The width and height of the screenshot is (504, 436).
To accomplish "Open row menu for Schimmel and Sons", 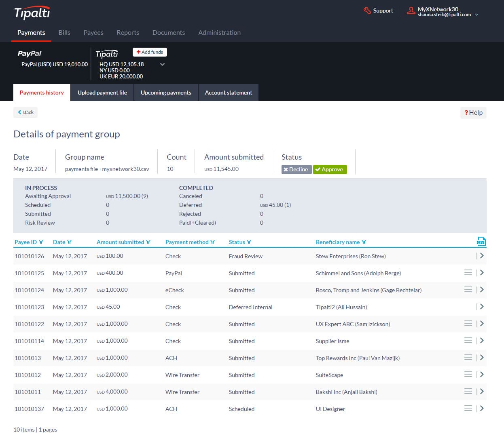I will click(x=468, y=273).
